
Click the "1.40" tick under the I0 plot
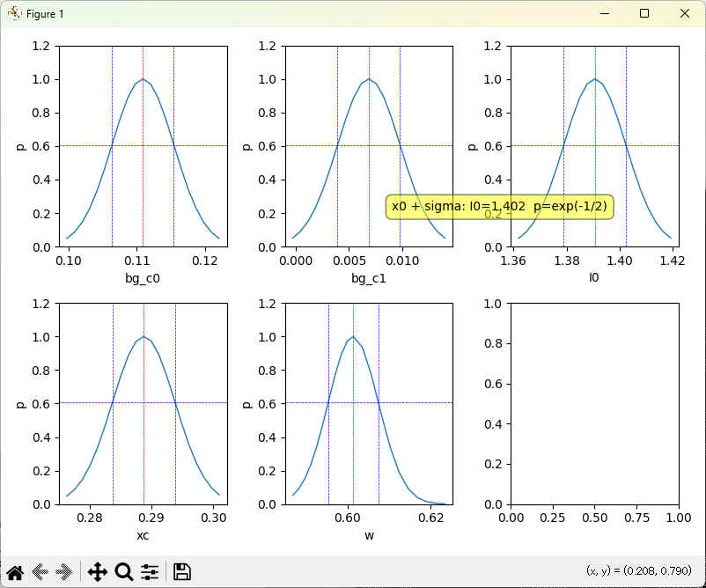click(x=620, y=261)
